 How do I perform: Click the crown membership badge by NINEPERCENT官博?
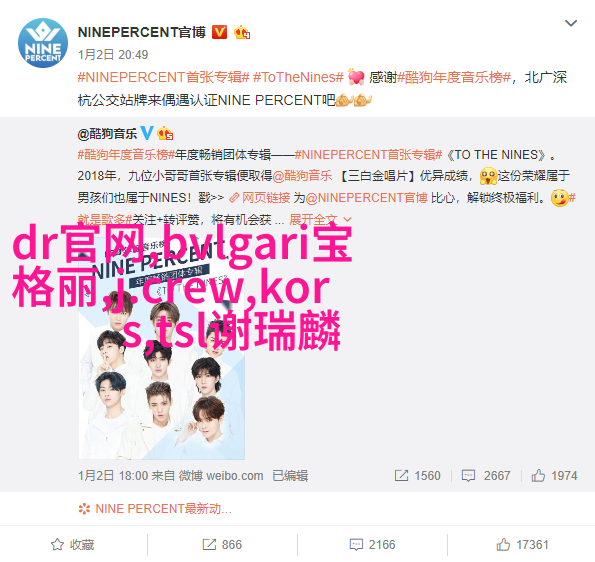242,33
